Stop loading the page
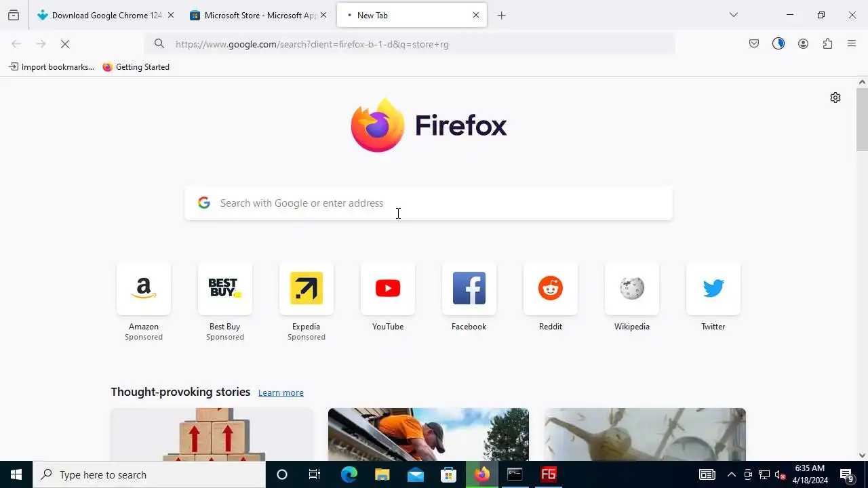The width and height of the screenshot is (868, 488). tap(65, 44)
